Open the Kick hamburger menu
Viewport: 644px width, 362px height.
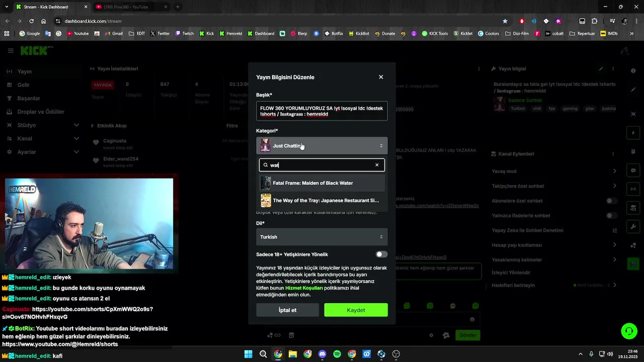coord(11,51)
